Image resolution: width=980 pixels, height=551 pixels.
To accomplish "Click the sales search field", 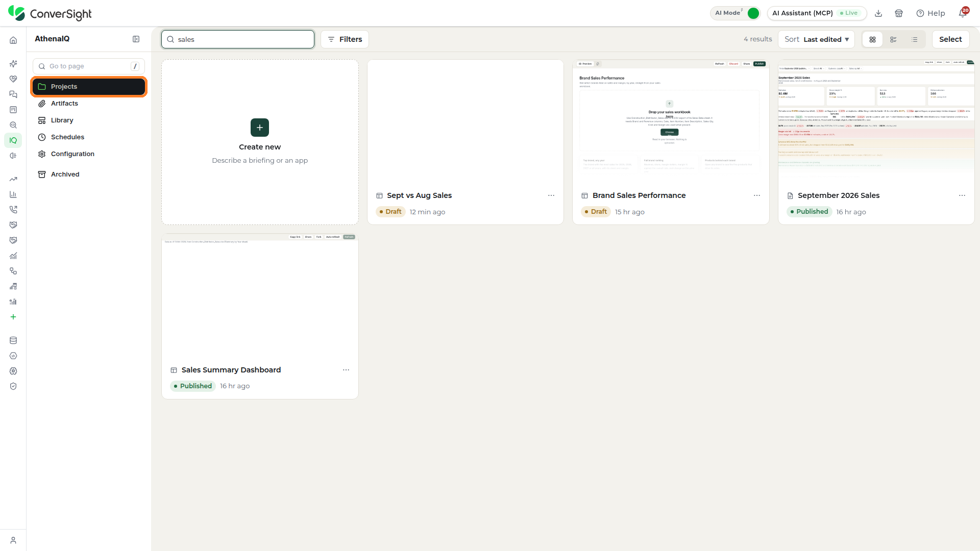I will tap(238, 39).
